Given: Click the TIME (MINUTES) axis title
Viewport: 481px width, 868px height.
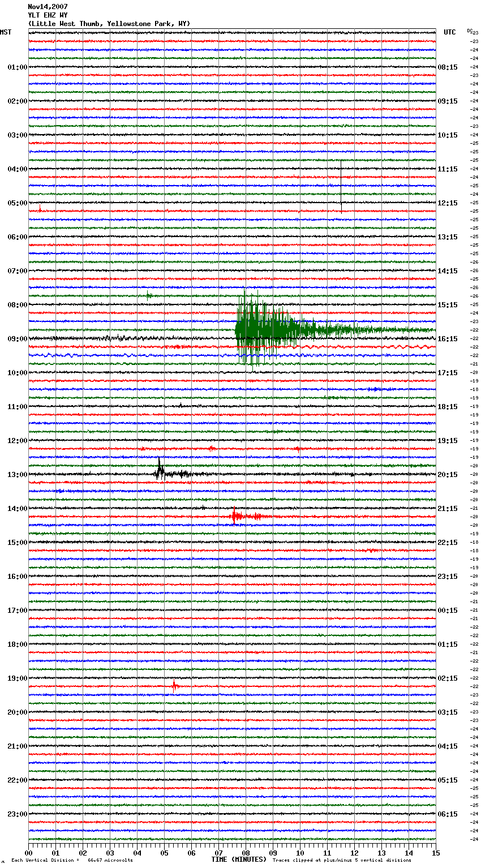Looking at the screenshot, I should [239, 860].
